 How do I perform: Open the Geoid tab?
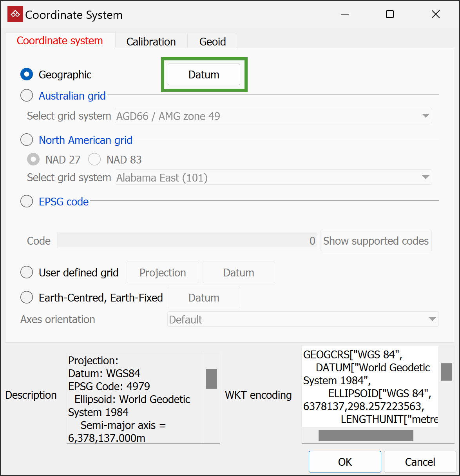coord(212,42)
